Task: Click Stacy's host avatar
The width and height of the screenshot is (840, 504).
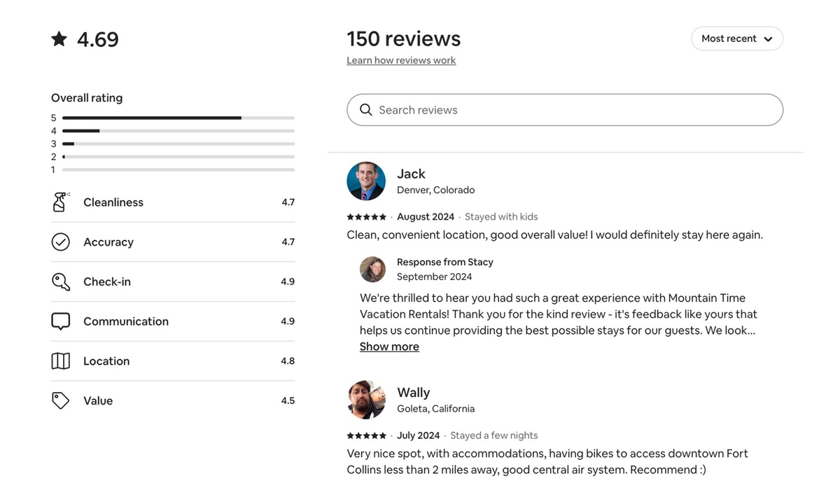Action: (372, 269)
